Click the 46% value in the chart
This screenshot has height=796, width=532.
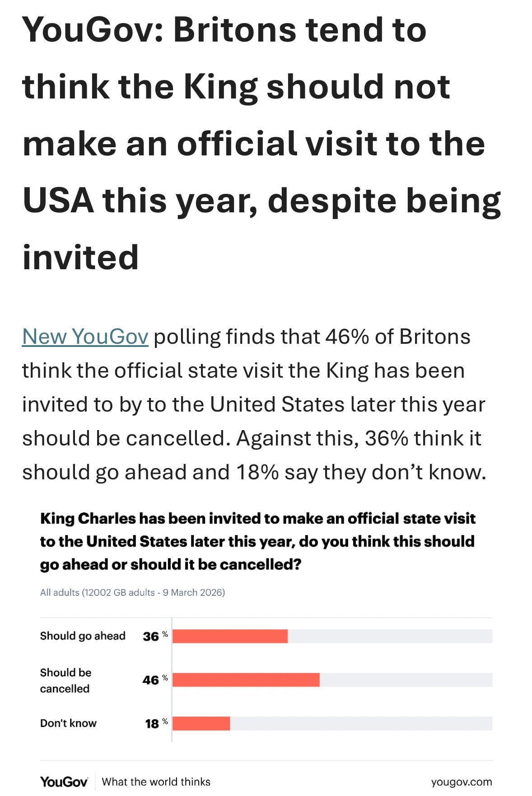pos(152,680)
